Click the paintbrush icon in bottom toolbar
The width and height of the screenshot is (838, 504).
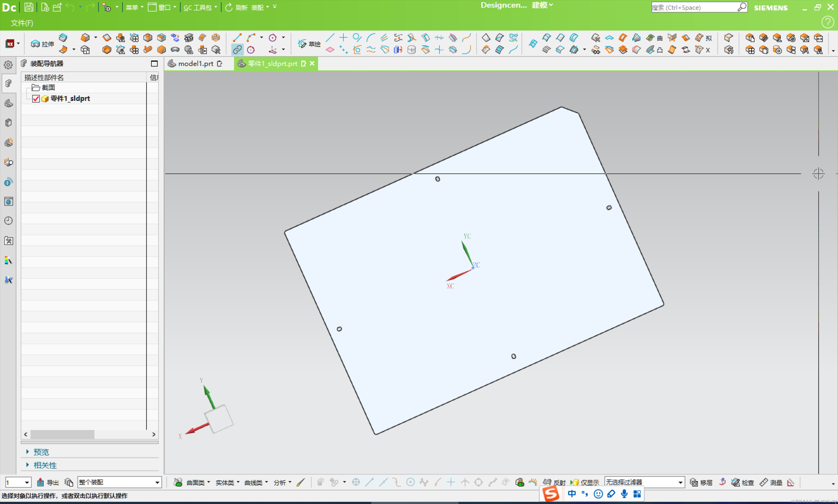[x=301, y=482]
